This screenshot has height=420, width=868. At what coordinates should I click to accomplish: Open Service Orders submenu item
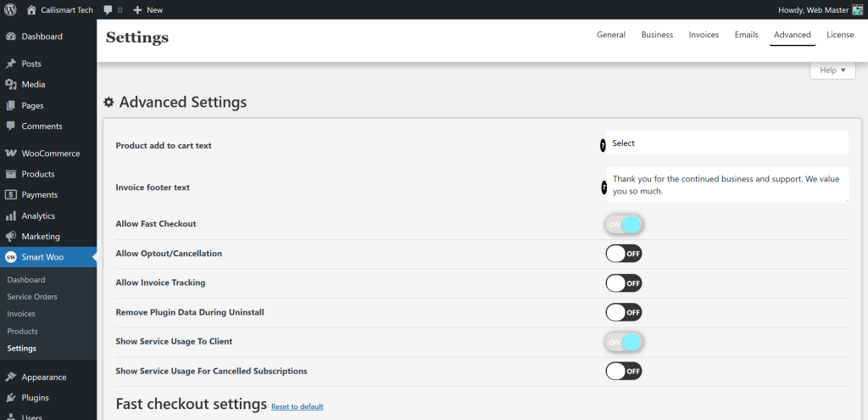tap(32, 297)
